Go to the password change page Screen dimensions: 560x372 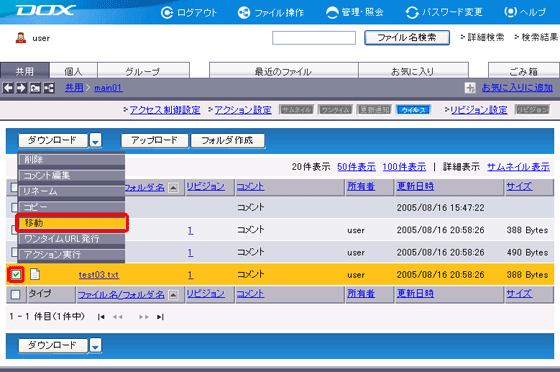click(444, 12)
